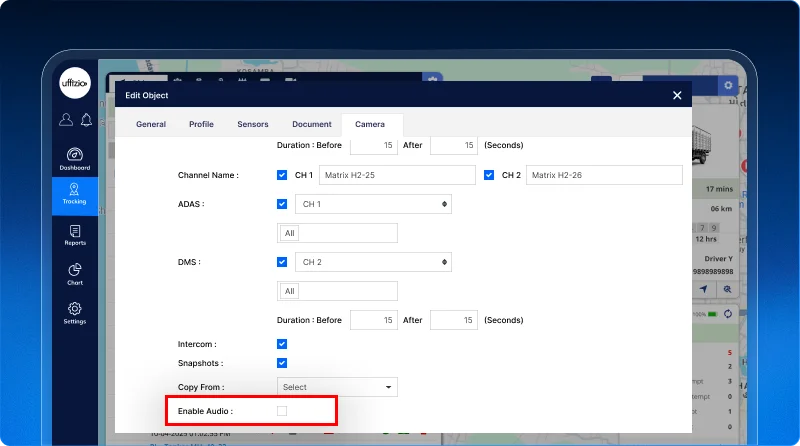This screenshot has height=446, width=800.
Task: Uncheck the DMS checkbox
Action: (282, 262)
